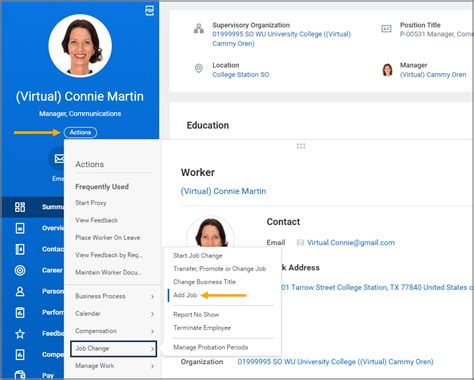Select Manage Probation Periods

pos(211,347)
